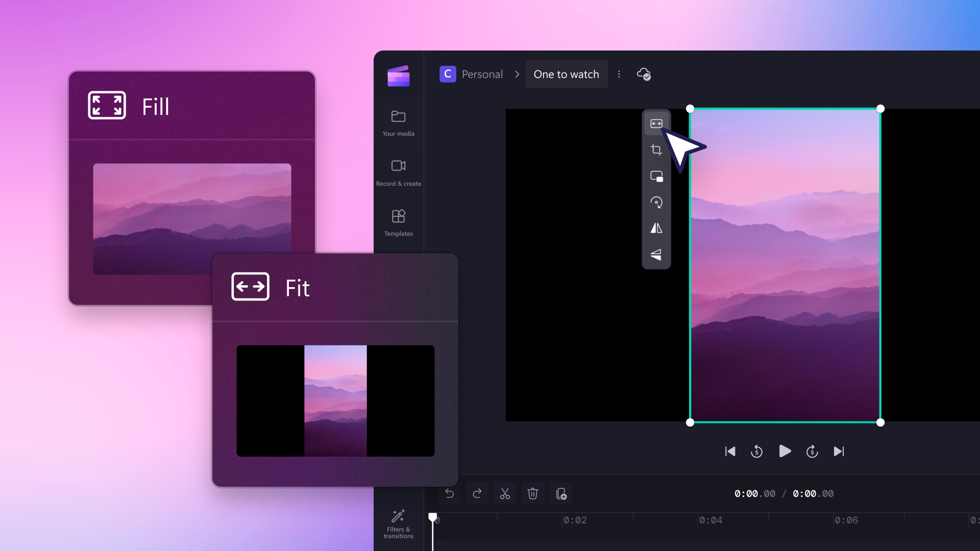The image size is (980, 551).
Task: Click the skip to end playback button
Action: click(x=838, y=452)
